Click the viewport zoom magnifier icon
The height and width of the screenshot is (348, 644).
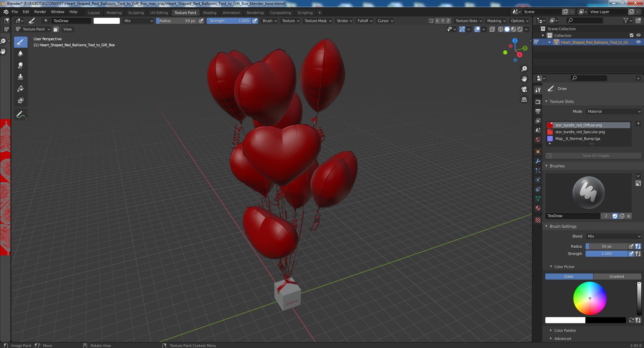tap(524, 69)
